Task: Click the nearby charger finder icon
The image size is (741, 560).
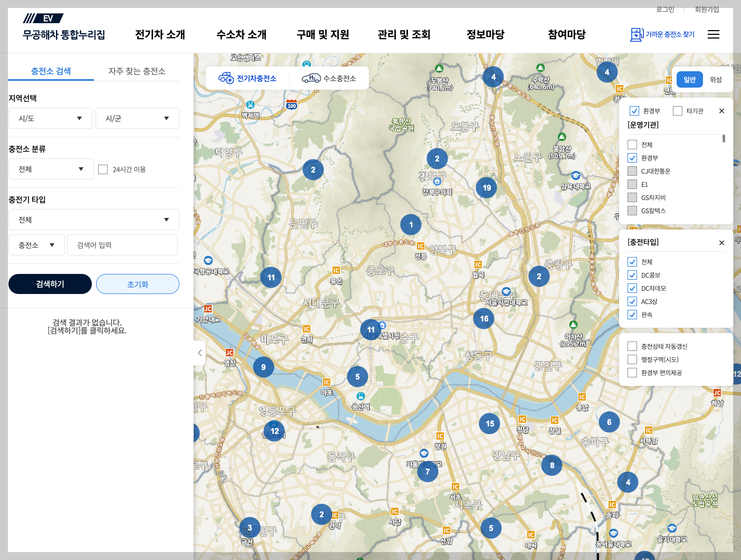Action: (x=636, y=34)
